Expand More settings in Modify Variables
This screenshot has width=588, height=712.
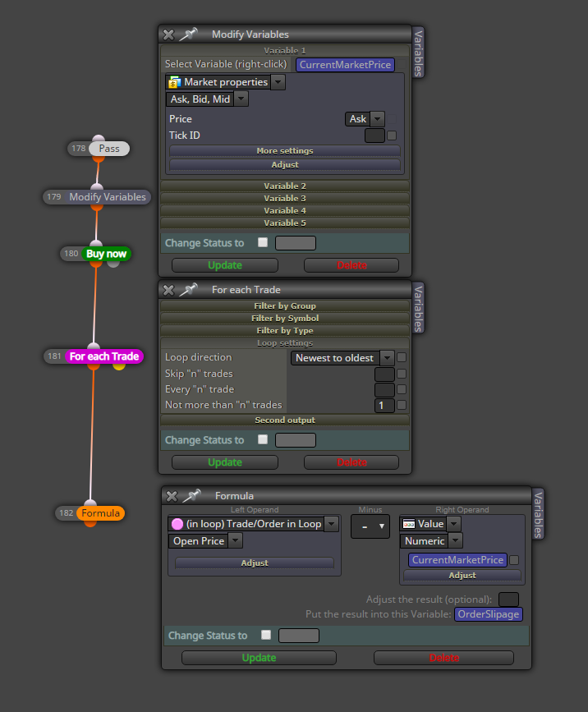point(285,151)
